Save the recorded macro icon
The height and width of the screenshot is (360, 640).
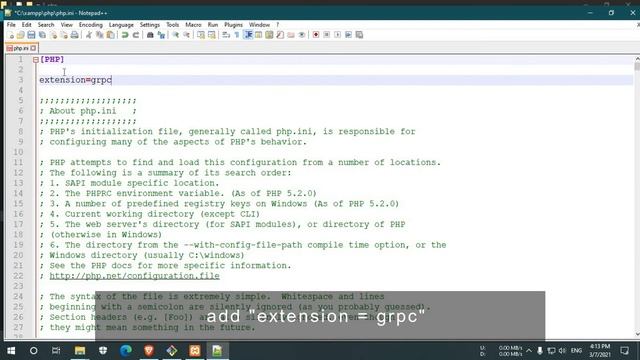[x=359, y=35]
